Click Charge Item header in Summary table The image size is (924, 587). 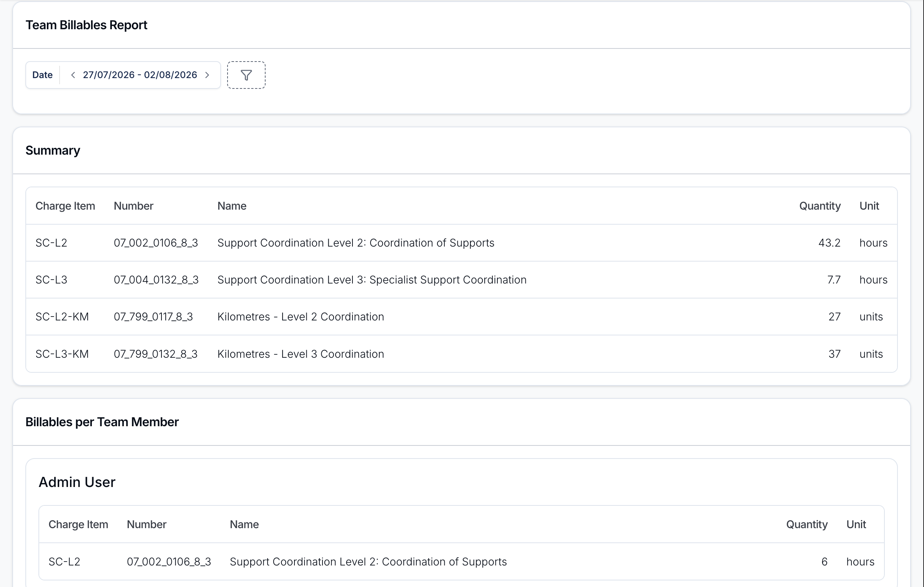(x=65, y=206)
